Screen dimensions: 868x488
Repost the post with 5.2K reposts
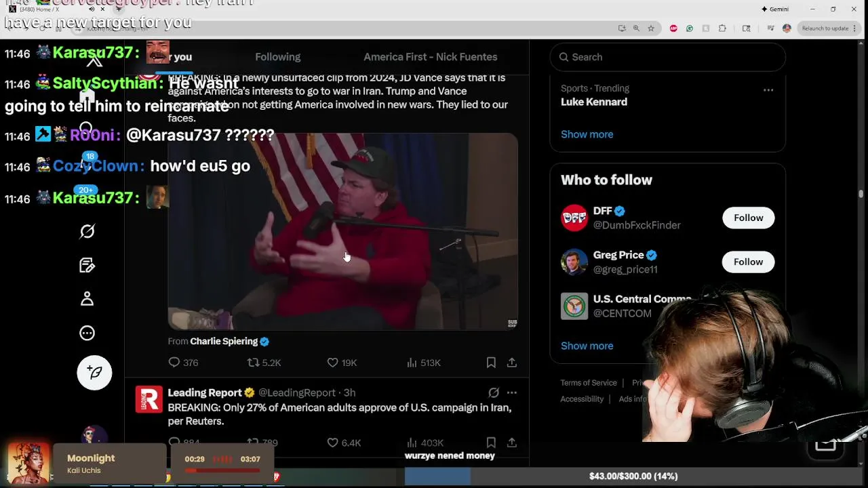point(264,363)
